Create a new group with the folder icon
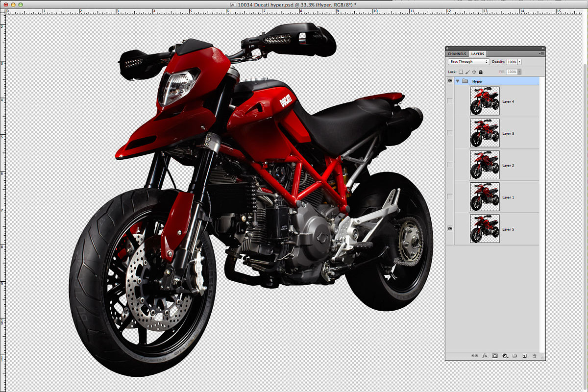Image resolution: width=588 pixels, height=392 pixels. [514, 356]
